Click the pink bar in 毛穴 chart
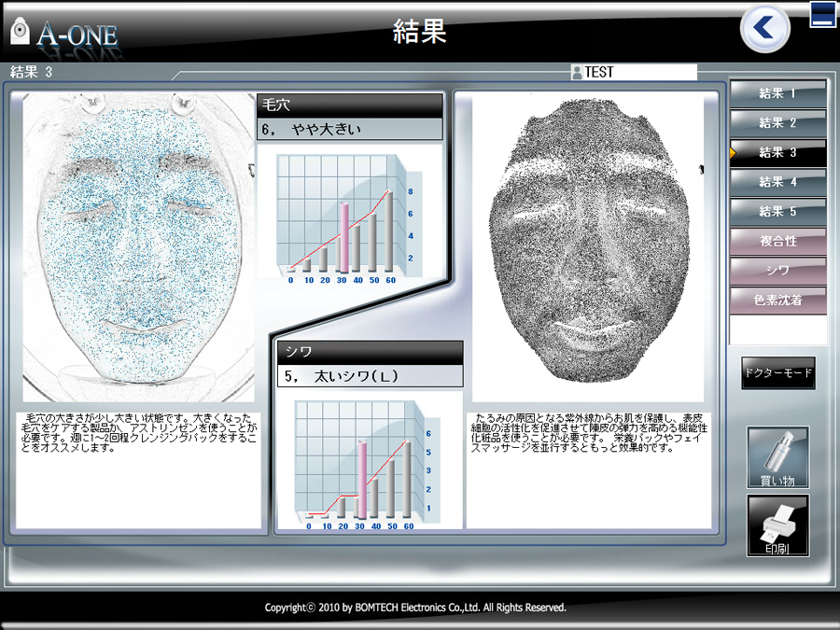 (x=344, y=238)
